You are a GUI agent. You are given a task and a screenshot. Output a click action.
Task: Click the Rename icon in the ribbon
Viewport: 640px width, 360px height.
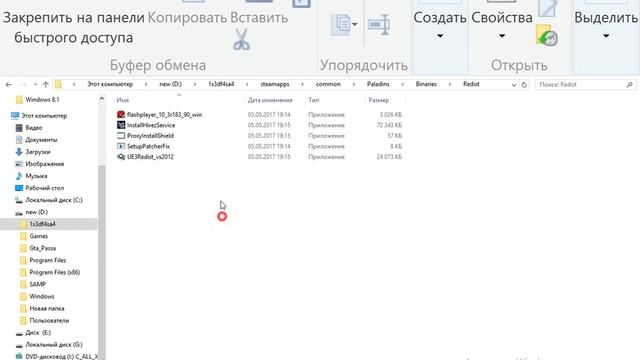click(x=379, y=25)
